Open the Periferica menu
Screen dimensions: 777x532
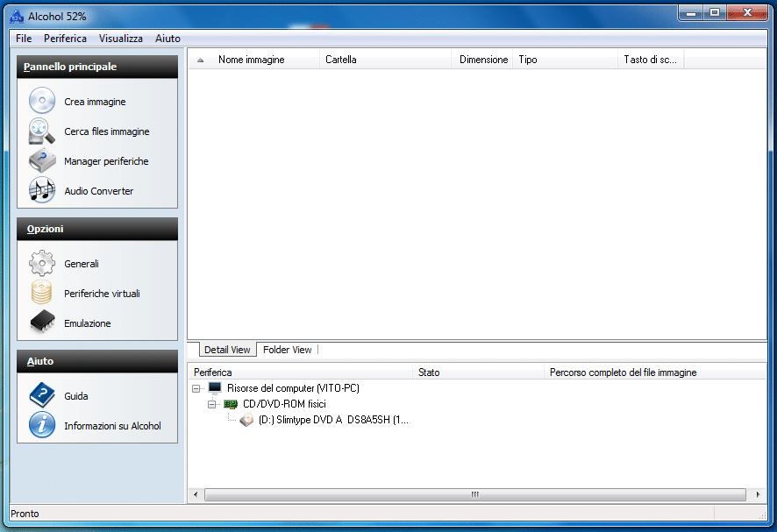click(65, 39)
